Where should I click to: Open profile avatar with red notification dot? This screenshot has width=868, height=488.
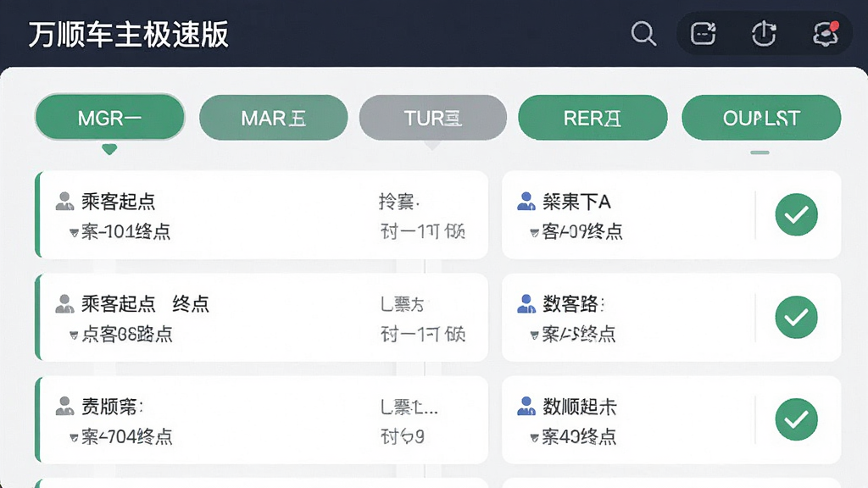click(826, 34)
